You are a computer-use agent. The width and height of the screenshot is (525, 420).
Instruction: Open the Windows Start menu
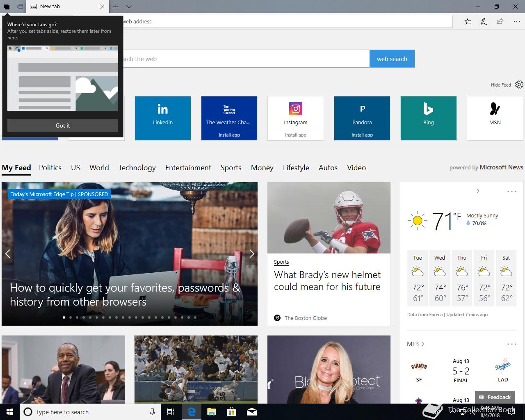tap(10, 412)
